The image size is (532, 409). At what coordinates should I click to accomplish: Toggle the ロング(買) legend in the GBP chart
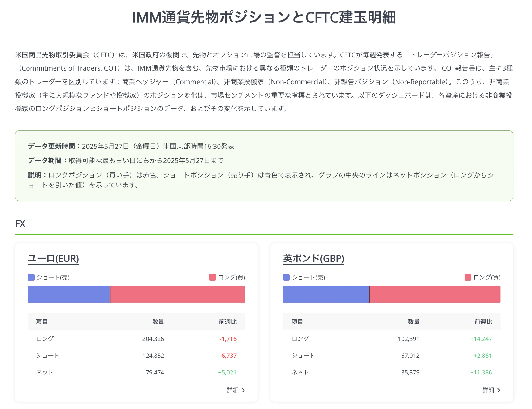(x=467, y=277)
